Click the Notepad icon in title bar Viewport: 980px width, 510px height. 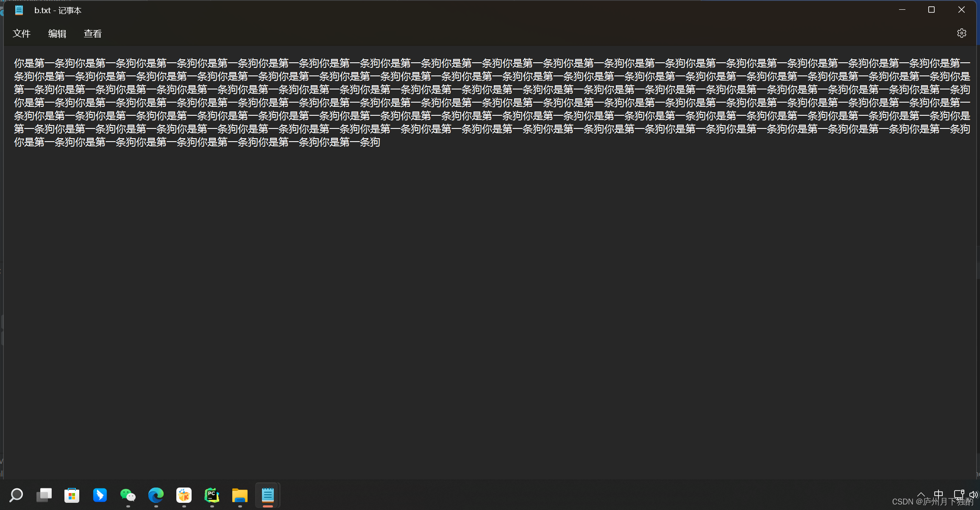pos(19,10)
